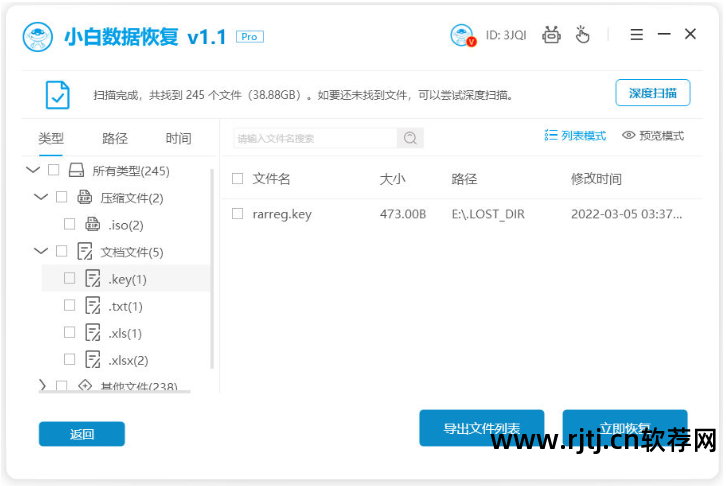Click the 深度扫描 deep scan button

(x=653, y=93)
